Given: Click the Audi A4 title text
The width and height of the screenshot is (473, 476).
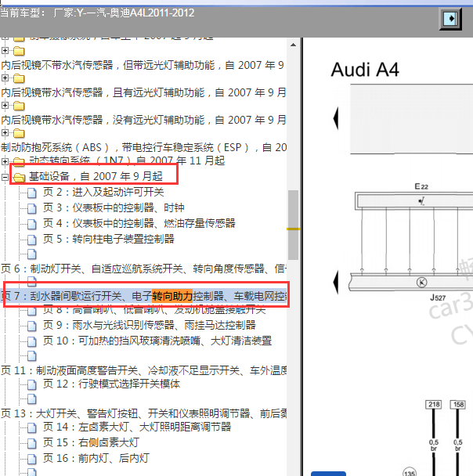Looking at the screenshot, I should point(365,70).
